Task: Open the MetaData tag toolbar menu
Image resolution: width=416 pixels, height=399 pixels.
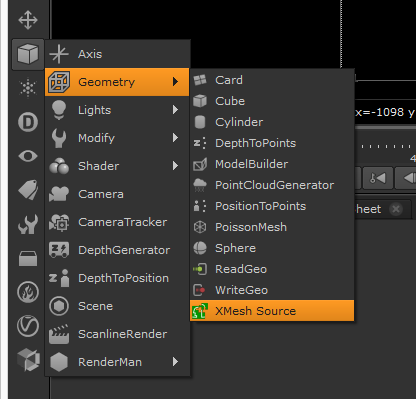Action: tap(28, 190)
